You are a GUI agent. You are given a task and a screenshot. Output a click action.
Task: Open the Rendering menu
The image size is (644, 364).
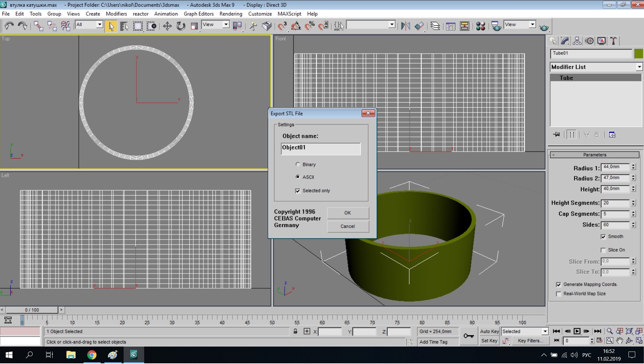231,14
